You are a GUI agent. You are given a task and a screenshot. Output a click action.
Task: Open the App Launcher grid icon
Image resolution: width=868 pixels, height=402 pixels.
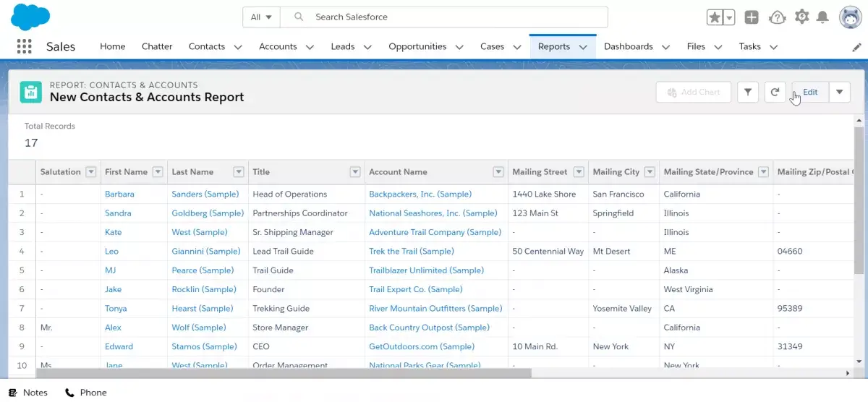(x=24, y=46)
